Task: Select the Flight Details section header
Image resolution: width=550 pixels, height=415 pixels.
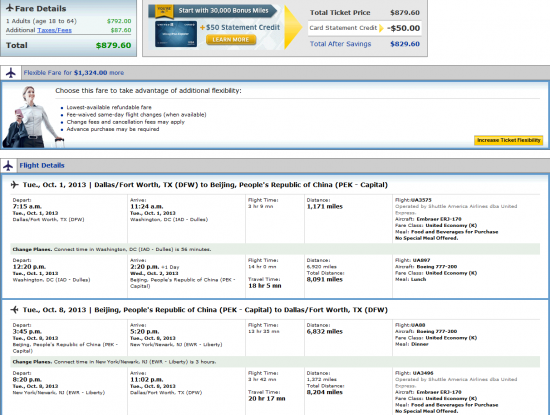Action: click(42, 165)
